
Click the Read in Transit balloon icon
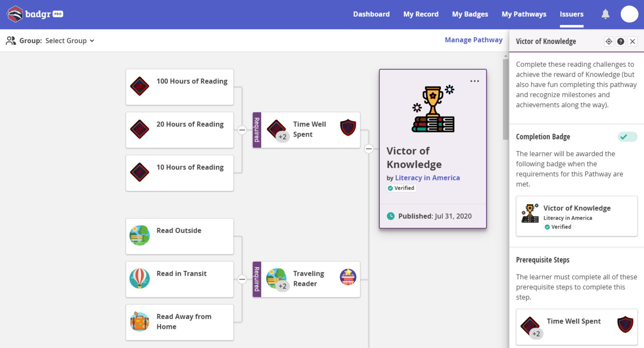coord(140,278)
